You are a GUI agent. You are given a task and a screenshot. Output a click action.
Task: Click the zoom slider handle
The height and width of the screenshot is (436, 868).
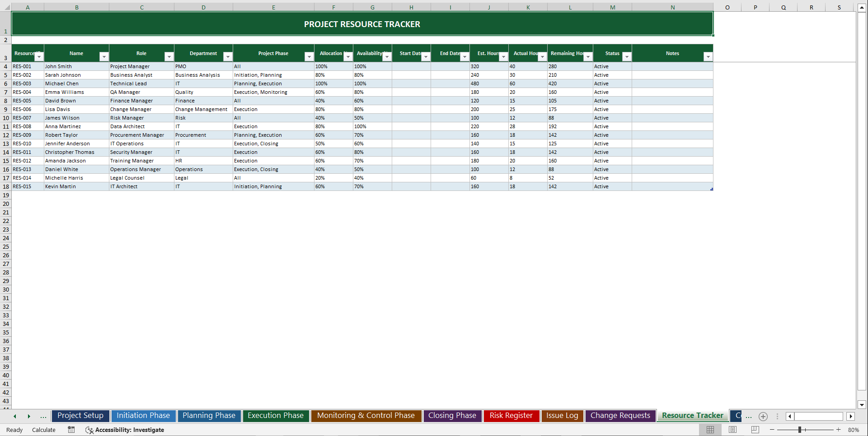tap(799, 430)
